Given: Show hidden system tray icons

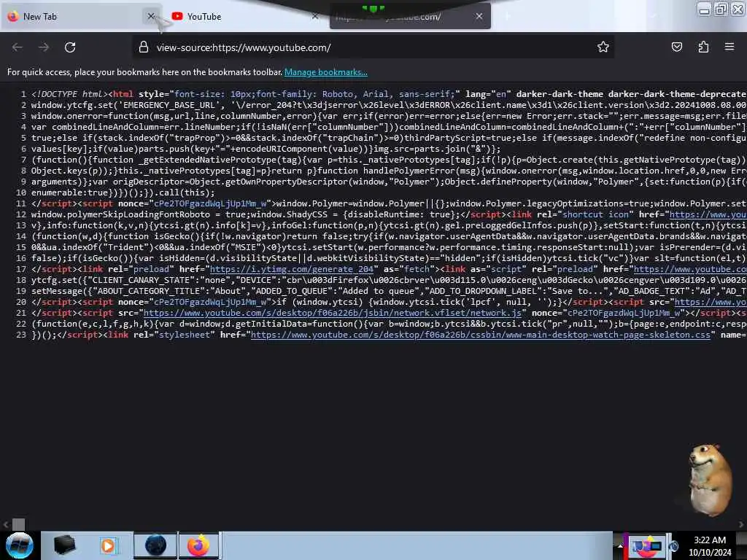Looking at the screenshot, I should (620, 545).
